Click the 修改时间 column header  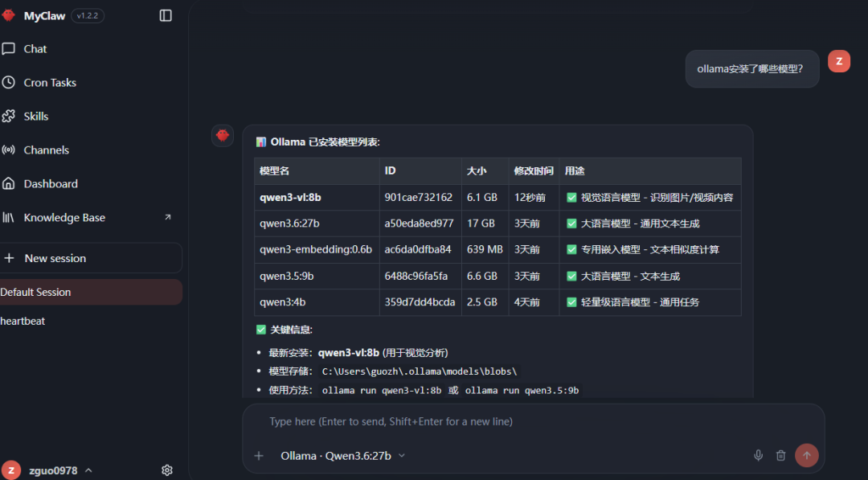[534, 171]
